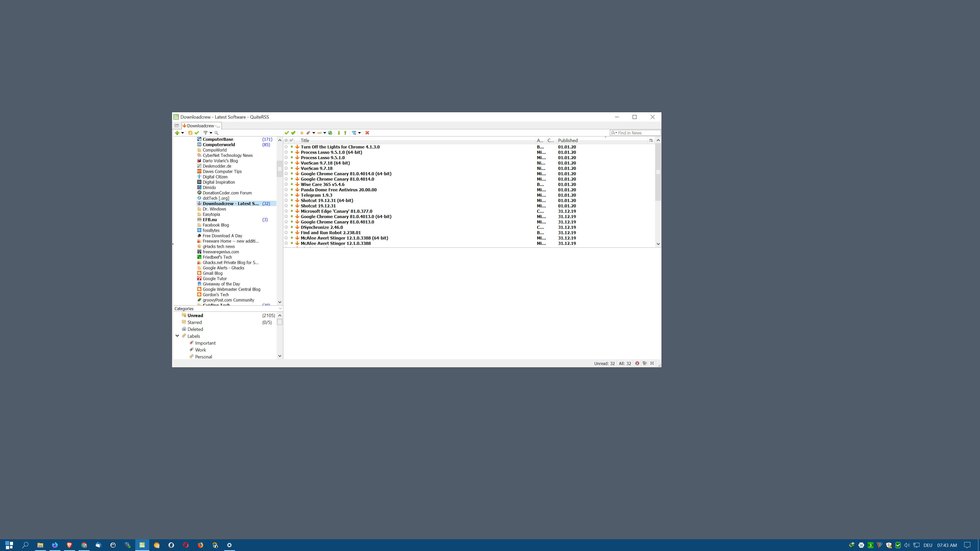Toggle read dot for Shotcut 19.12.31
Screen dimensions: 980x551
[292, 206]
